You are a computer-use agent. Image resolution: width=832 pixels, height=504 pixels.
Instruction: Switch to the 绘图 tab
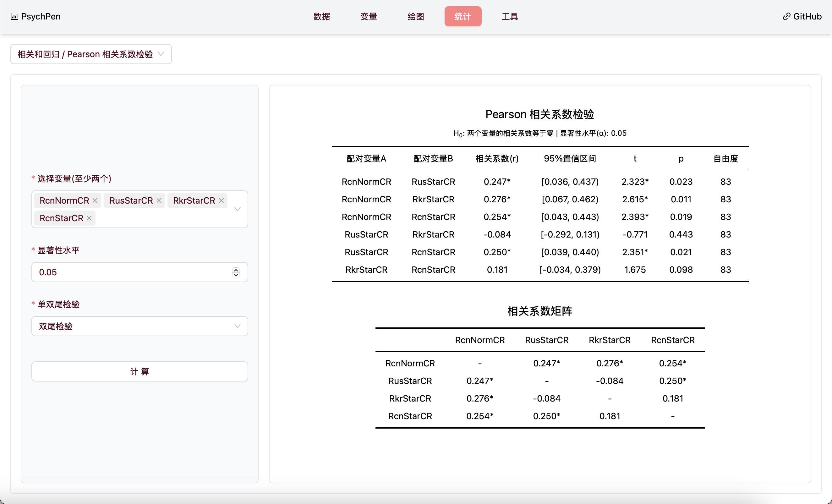(x=416, y=16)
